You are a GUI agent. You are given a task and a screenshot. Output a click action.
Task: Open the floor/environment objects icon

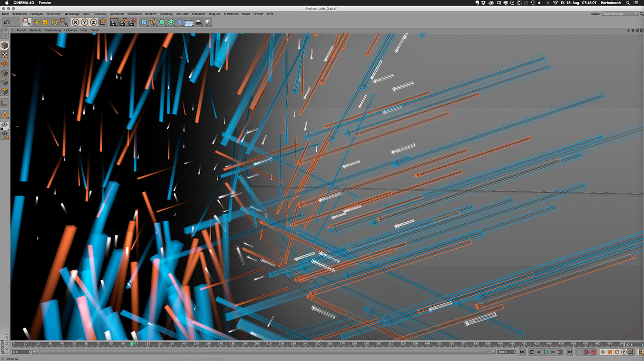189,22
